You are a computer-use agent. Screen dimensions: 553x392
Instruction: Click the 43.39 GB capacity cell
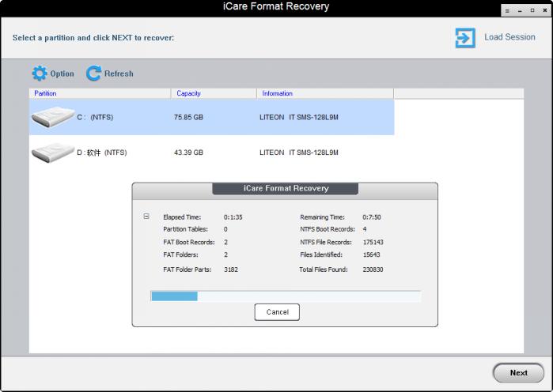click(x=188, y=153)
